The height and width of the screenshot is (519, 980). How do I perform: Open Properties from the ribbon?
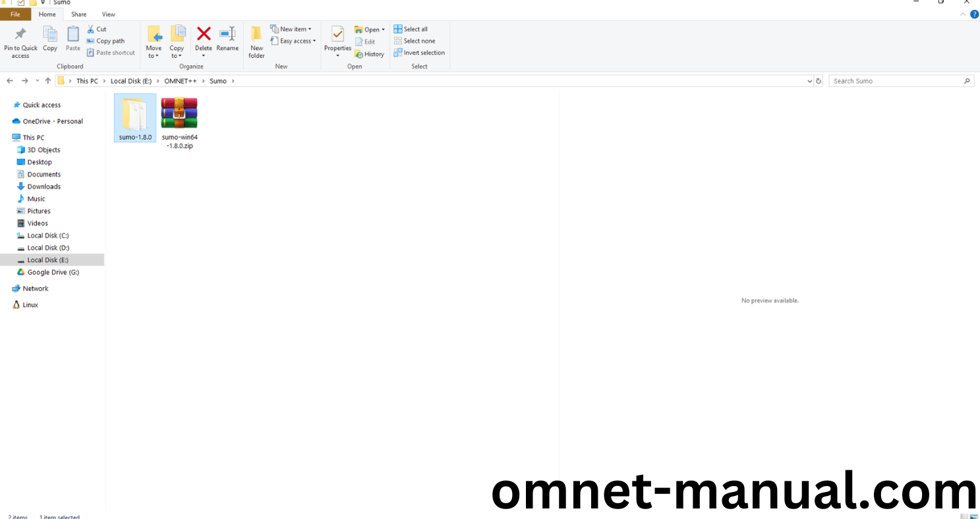coord(337,36)
